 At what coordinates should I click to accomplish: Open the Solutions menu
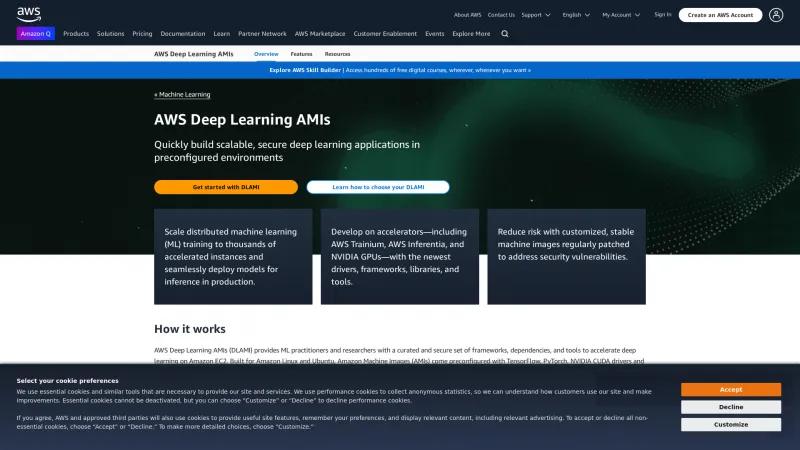pyautogui.click(x=110, y=34)
